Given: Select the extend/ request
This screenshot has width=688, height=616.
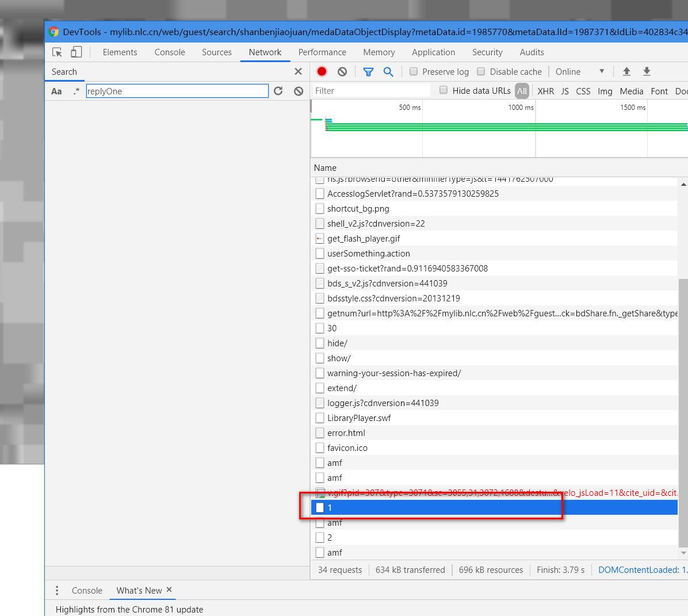Looking at the screenshot, I should pyautogui.click(x=494, y=388).
